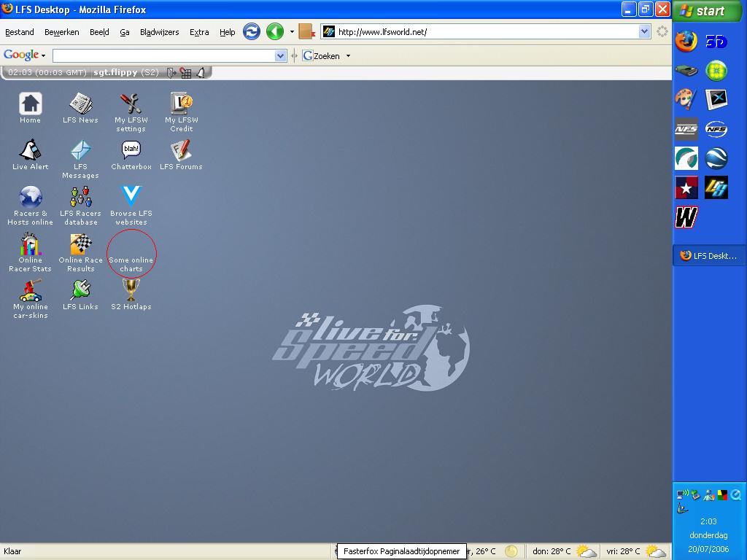
Task: Launch the grey square NFS icon
Action: [686, 129]
